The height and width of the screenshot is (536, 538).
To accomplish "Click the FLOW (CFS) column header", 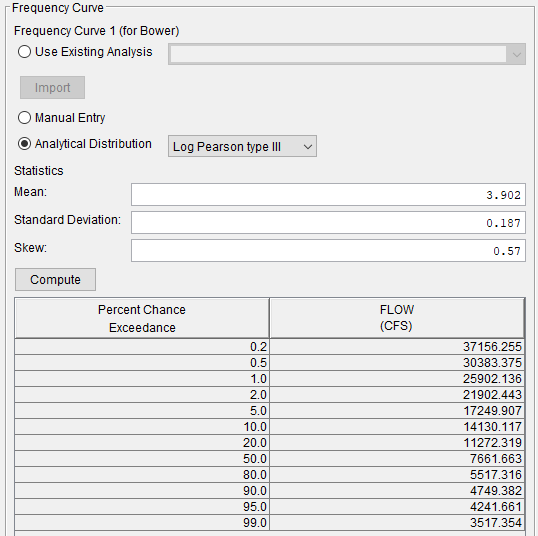I will 397,318.
